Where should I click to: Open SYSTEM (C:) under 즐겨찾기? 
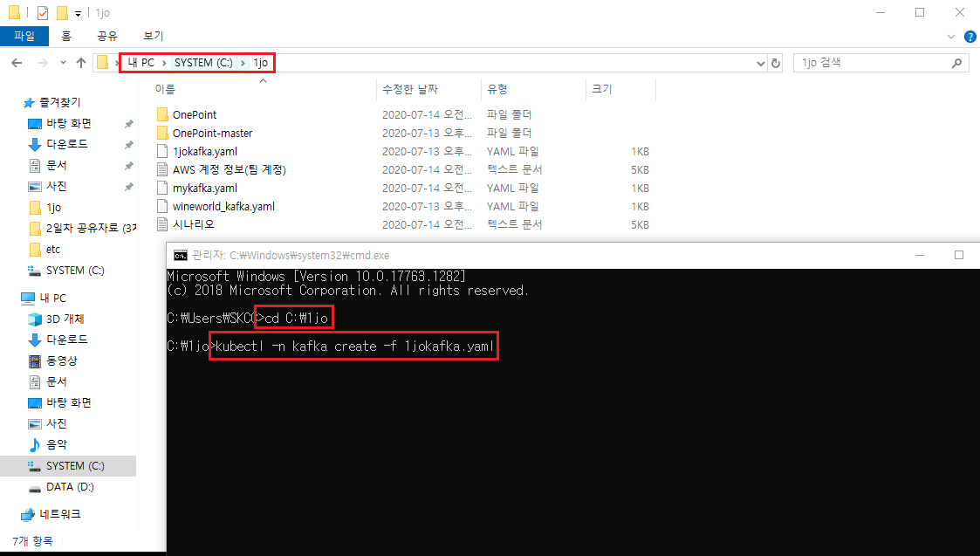point(75,271)
